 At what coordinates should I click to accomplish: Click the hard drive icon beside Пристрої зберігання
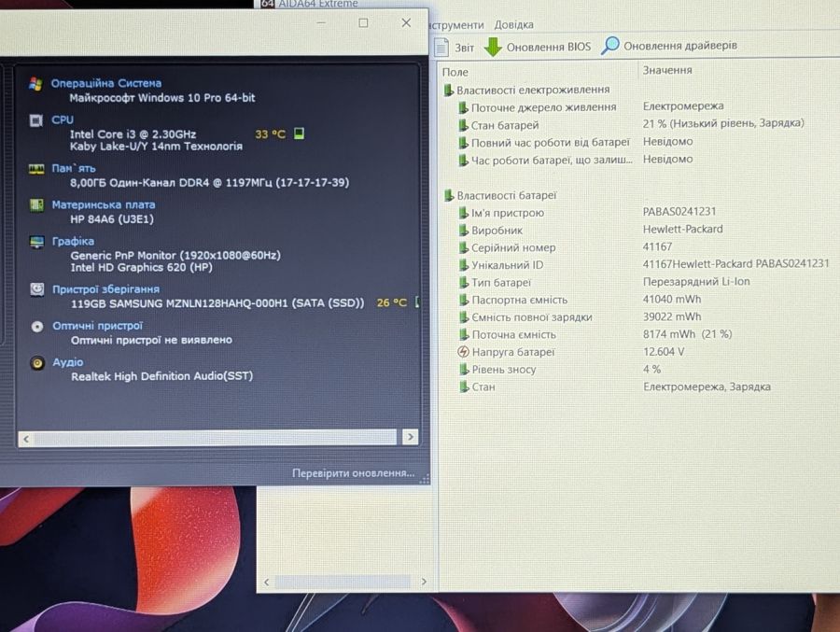pos(37,289)
